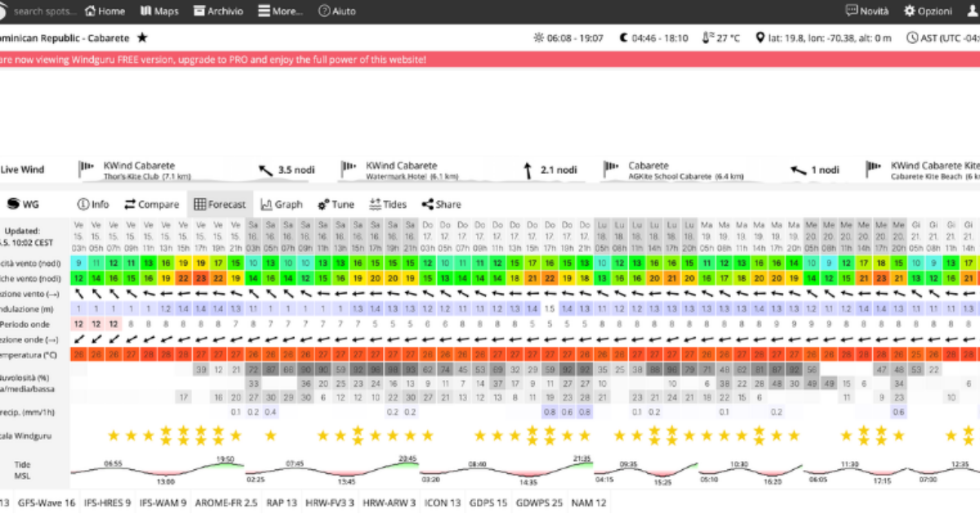Open the Novità news menu
Screen dimensions: 980x514
click(867, 11)
